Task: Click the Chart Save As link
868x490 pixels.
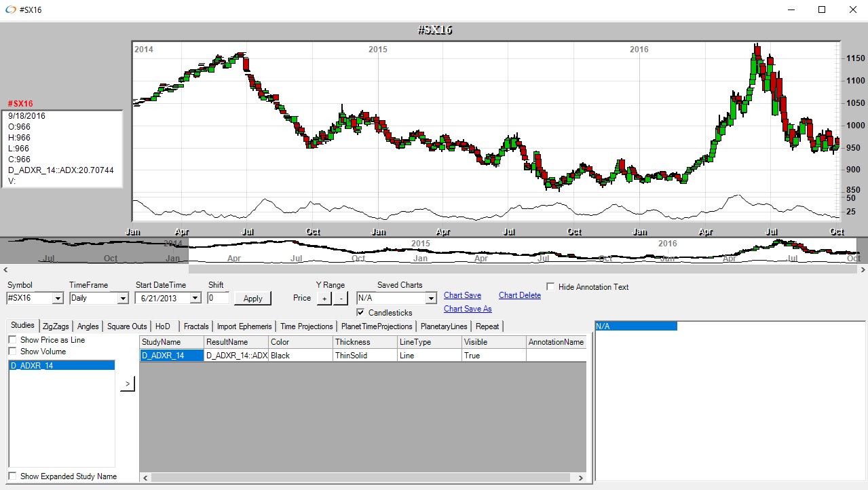Action: 468,309
